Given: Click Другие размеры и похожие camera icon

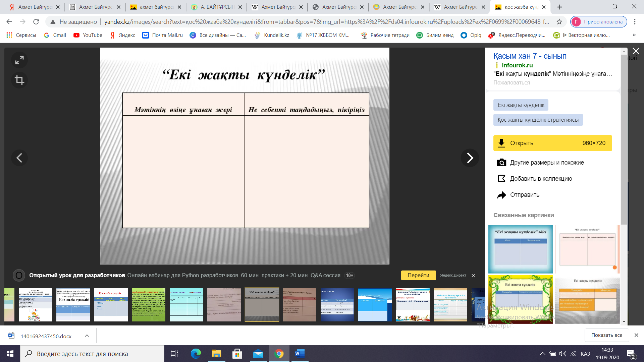Looking at the screenshot, I should [501, 163].
